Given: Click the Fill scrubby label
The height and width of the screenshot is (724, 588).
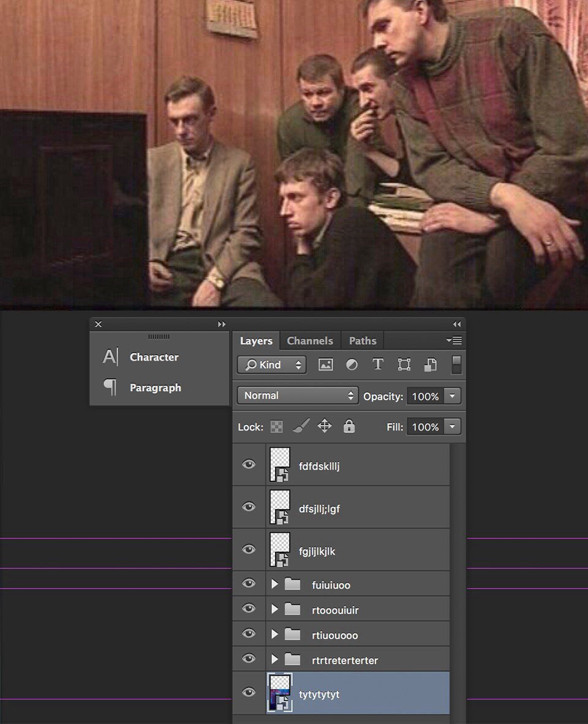Looking at the screenshot, I should [394, 427].
